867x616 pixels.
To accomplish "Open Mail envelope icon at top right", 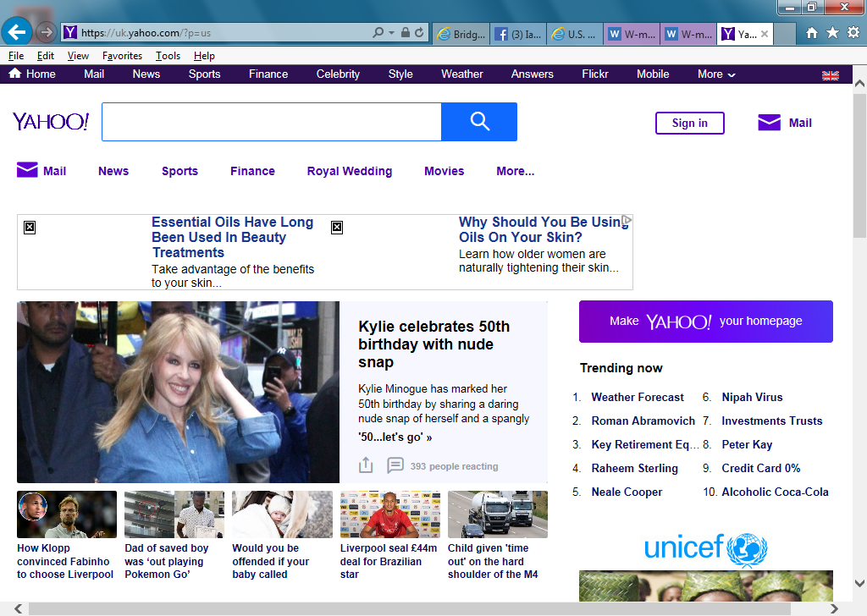I will (769, 123).
